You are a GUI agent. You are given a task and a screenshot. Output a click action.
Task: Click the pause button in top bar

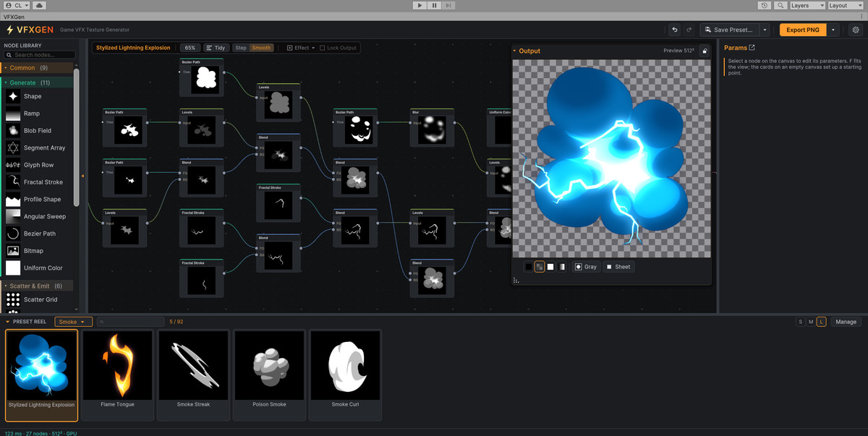(434, 5)
